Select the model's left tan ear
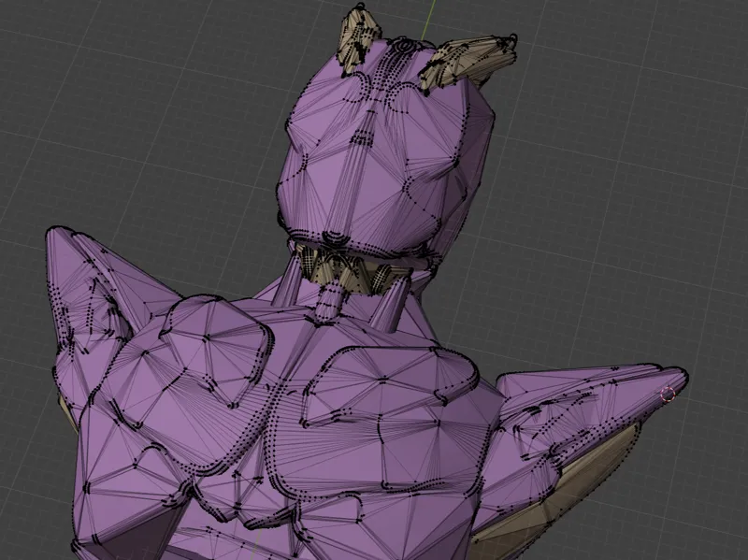 (359, 38)
